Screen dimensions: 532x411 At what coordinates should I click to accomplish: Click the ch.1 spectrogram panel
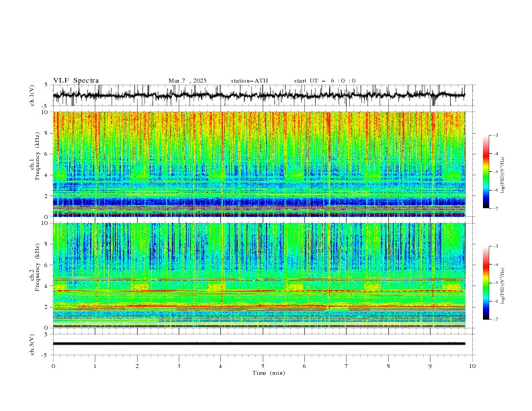click(x=259, y=164)
